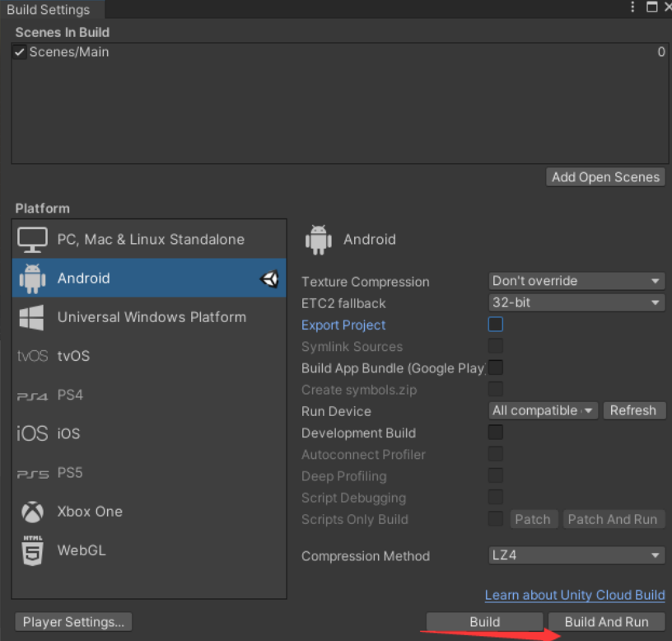Click the Android robot platform icon
Image resolution: width=672 pixels, height=641 pixels.
pos(32,278)
